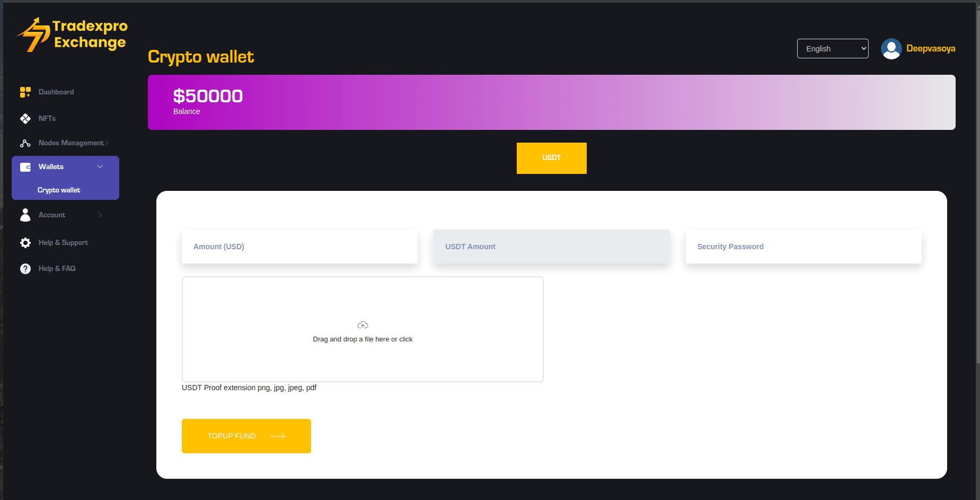The image size is (980, 500).
Task: Open Help & FAQ page
Action: [57, 269]
